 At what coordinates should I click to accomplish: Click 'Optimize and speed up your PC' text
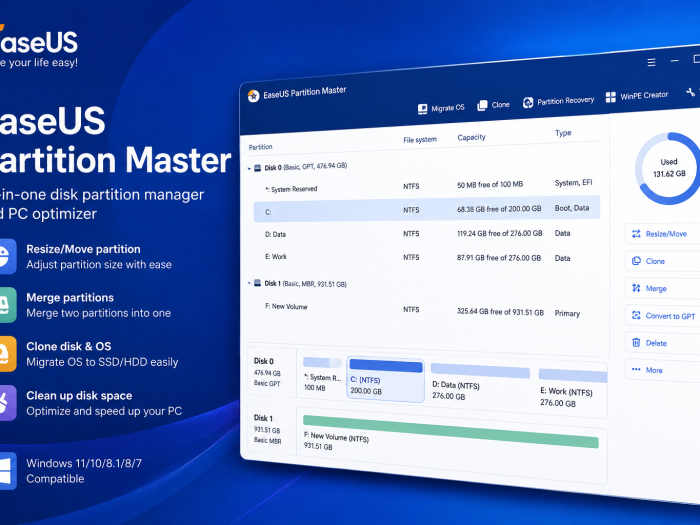point(104,411)
